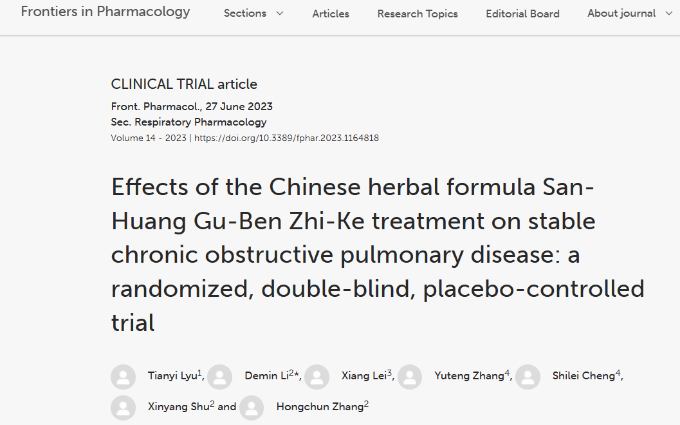Open Frontiers in Pharmacology journal home
This screenshot has width=680, height=425.
105,12
